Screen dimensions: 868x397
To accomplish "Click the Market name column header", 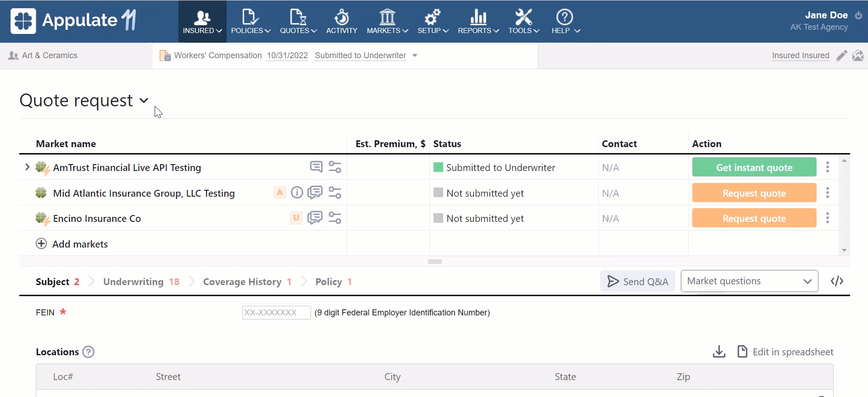I will pos(66,143).
